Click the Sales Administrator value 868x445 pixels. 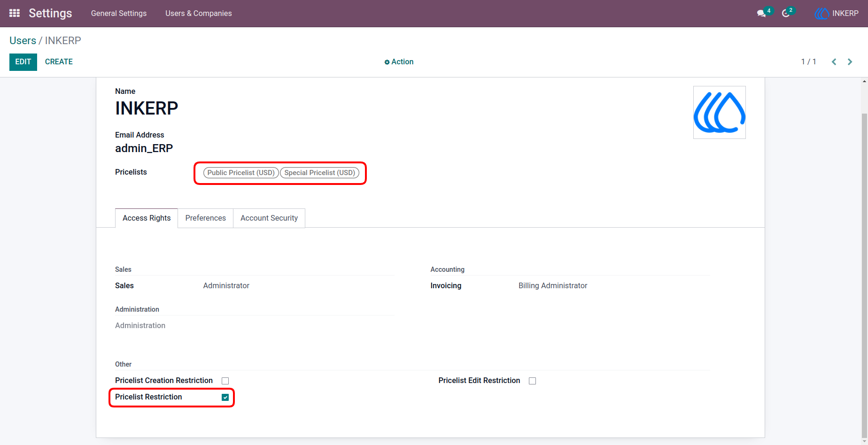click(x=226, y=285)
